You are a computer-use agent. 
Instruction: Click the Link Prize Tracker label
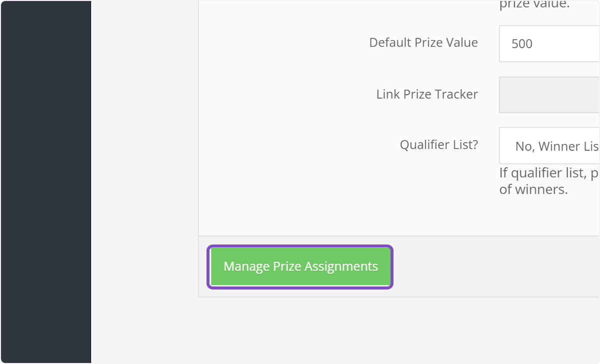pos(427,94)
